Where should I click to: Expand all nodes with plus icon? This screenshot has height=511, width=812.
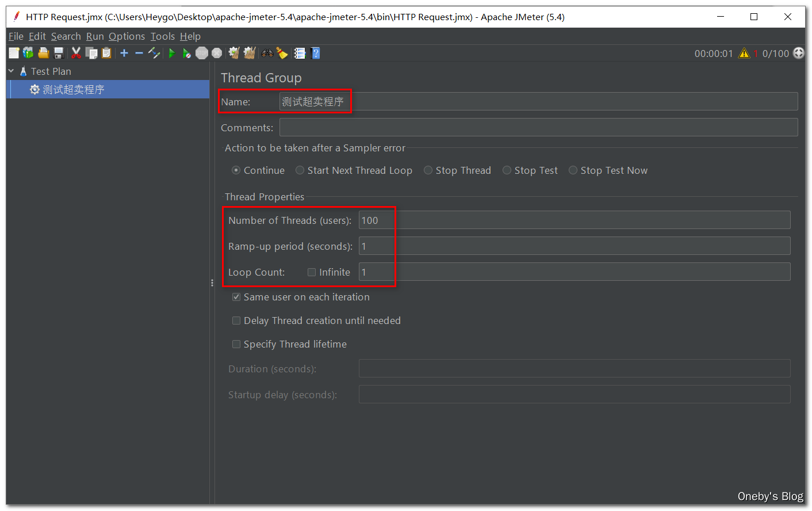point(124,53)
